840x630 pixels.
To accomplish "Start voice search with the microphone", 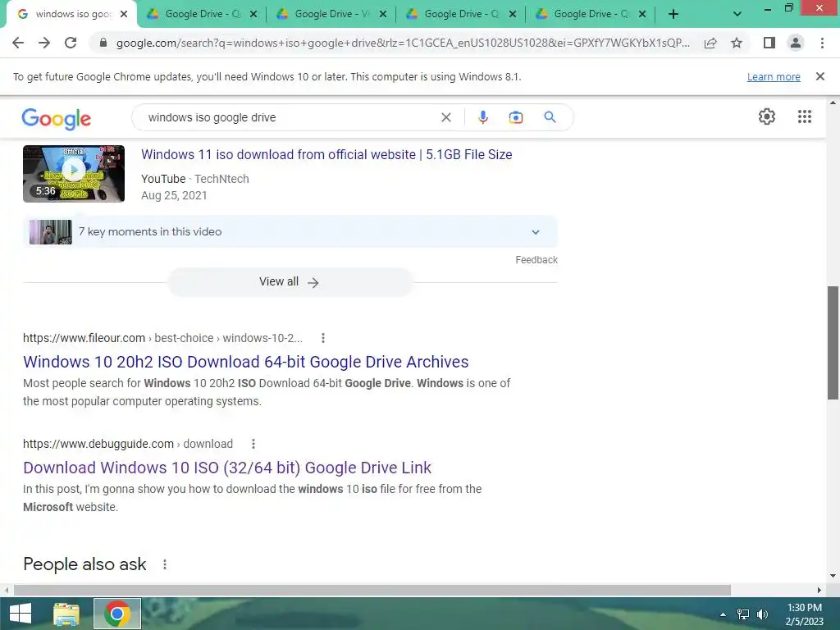I will [x=482, y=117].
